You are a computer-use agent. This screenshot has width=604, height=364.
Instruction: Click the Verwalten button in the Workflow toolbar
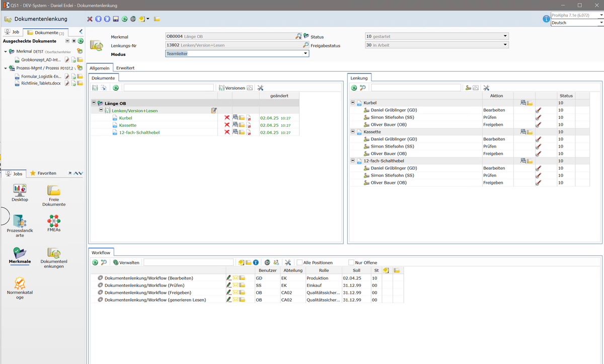point(126,262)
